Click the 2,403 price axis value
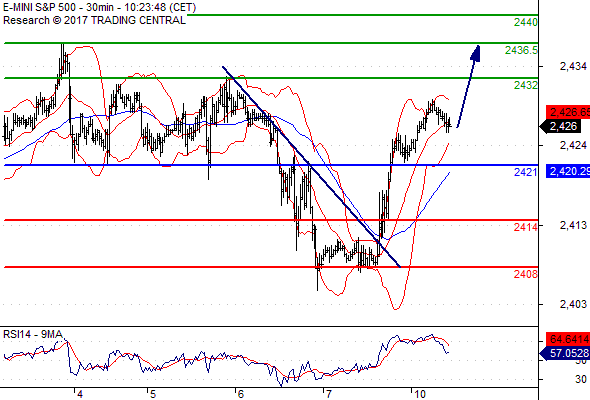590x400 pixels. [x=573, y=304]
